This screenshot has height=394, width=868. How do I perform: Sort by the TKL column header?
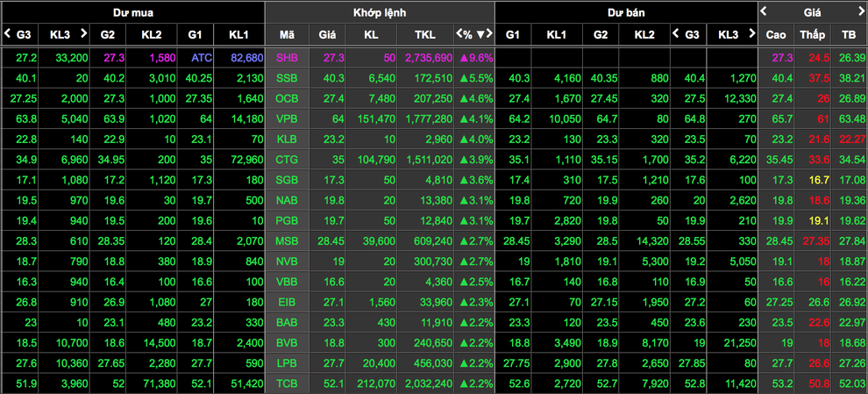[425, 35]
